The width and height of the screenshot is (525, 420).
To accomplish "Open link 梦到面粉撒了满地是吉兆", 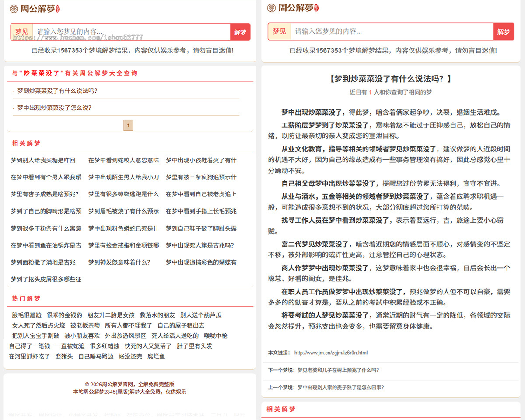I will point(43,262).
